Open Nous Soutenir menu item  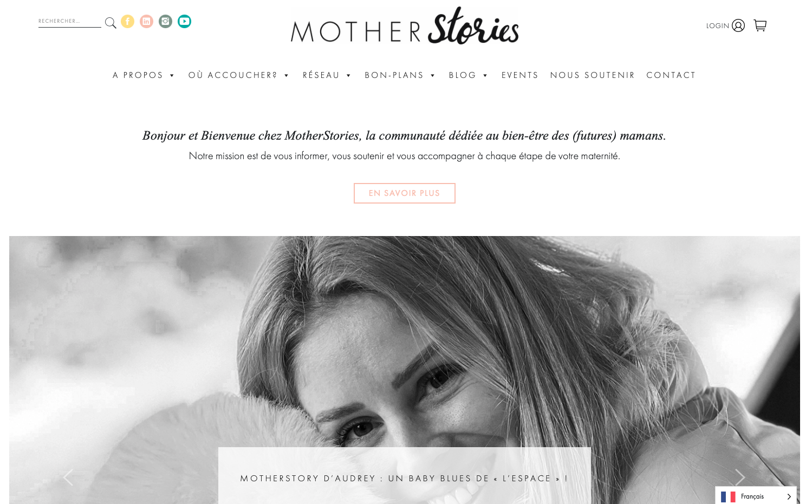point(593,75)
